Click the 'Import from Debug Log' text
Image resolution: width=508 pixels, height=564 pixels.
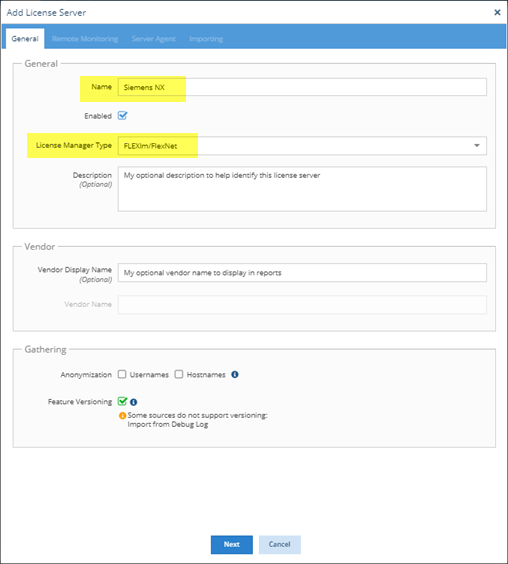[x=168, y=424]
